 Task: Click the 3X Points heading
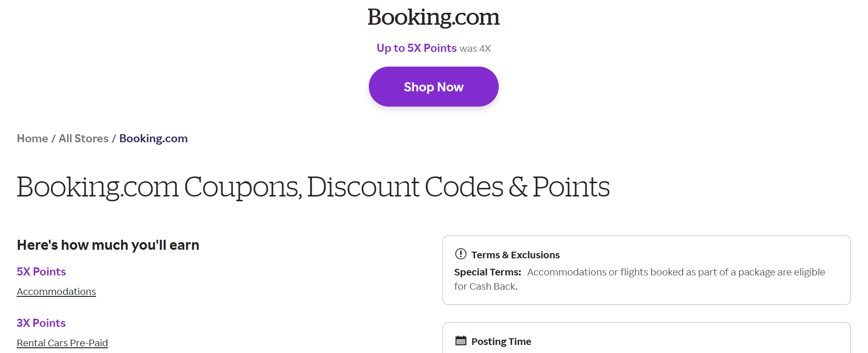[x=41, y=323]
